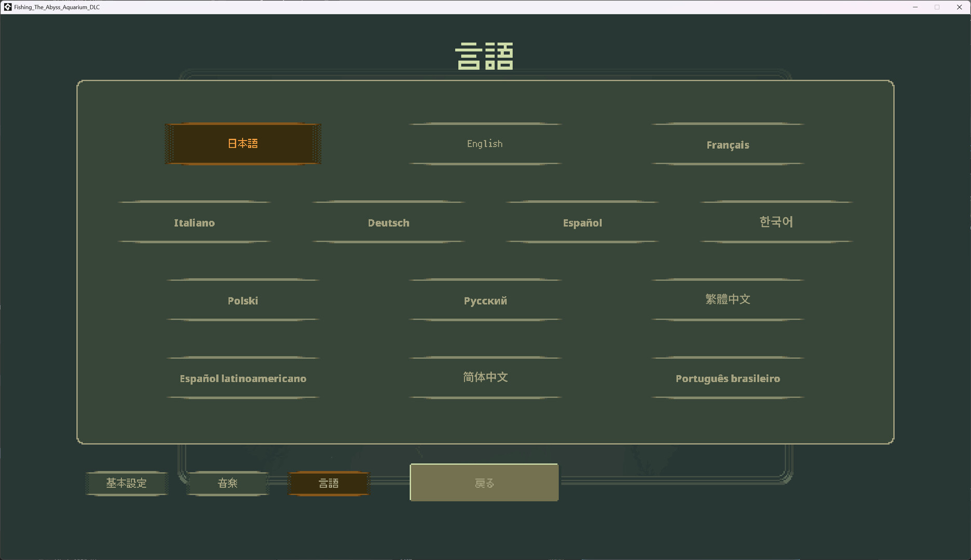Select Italiano language button

coord(194,222)
